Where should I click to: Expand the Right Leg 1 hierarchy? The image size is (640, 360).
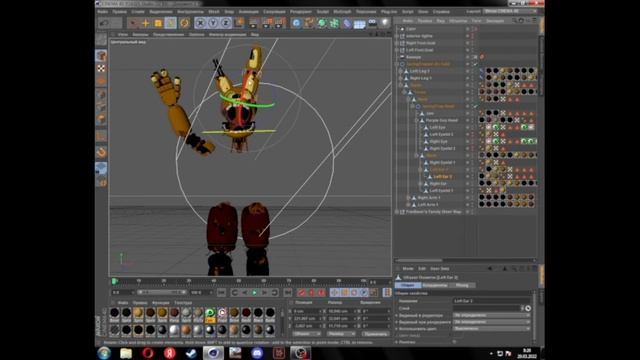click(400, 78)
